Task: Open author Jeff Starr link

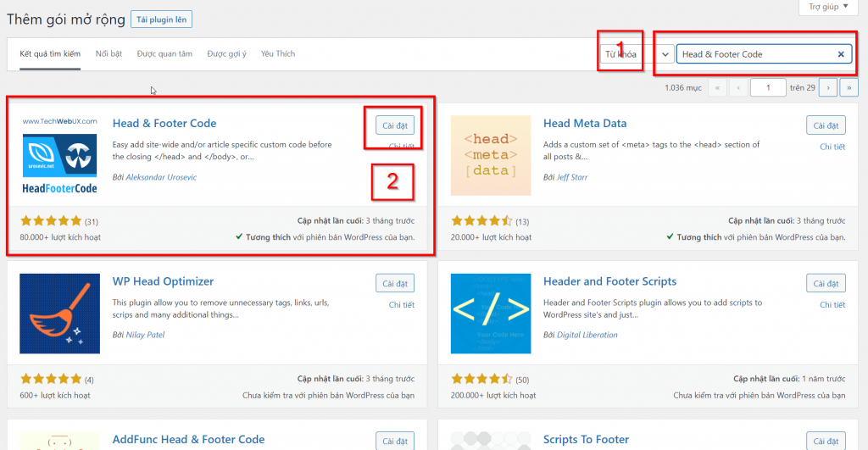Action: coord(572,177)
